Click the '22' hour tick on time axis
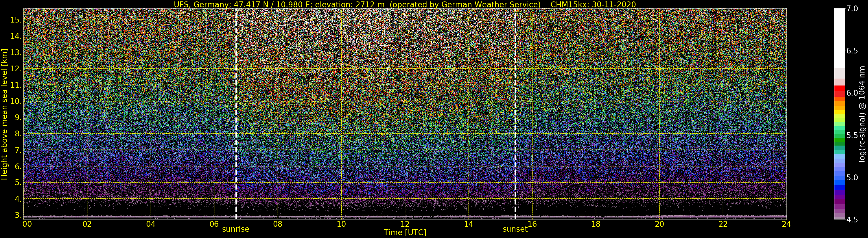 pyautogui.click(x=723, y=224)
